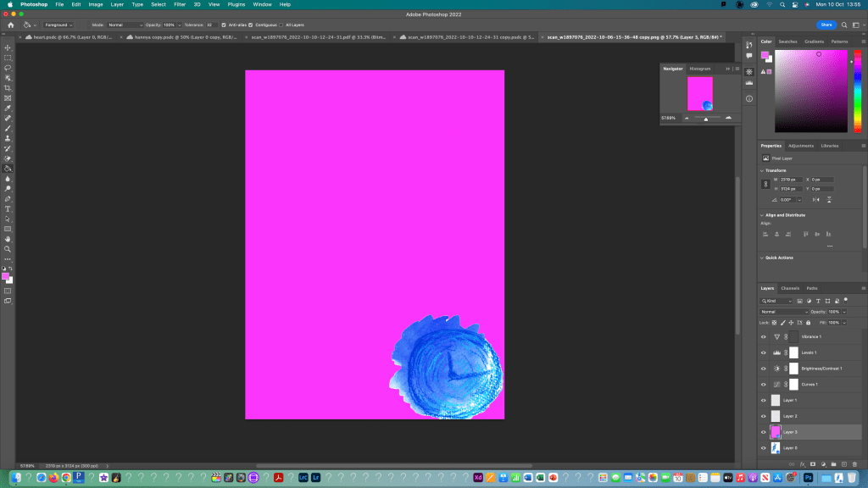Select the Lasso tool
Screen dimensions: 868x488
click(x=8, y=68)
